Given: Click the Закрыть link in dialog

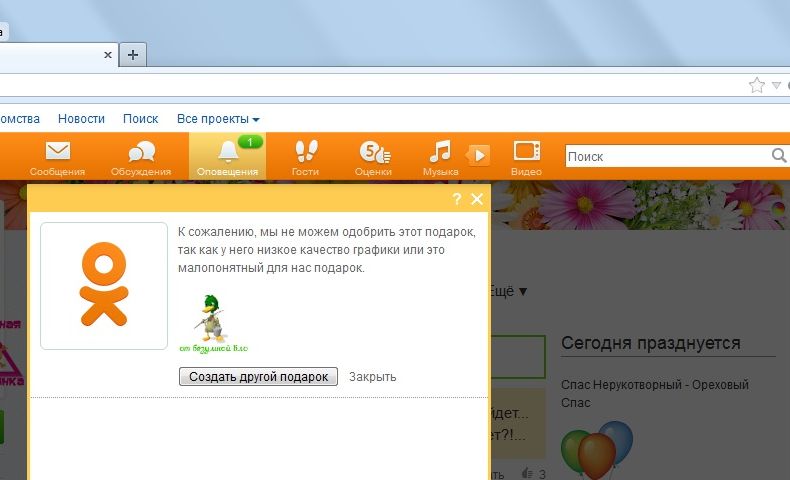Looking at the screenshot, I should (372, 377).
